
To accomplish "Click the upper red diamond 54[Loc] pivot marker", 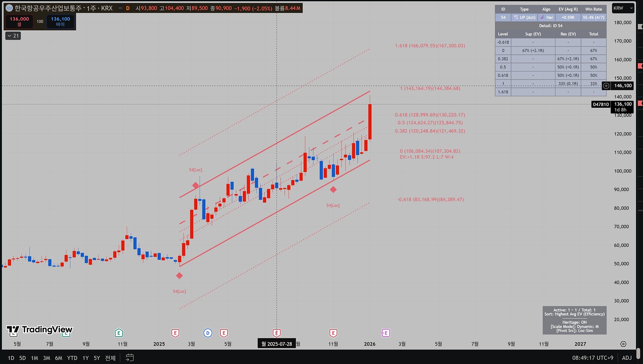I will (x=196, y=185).
